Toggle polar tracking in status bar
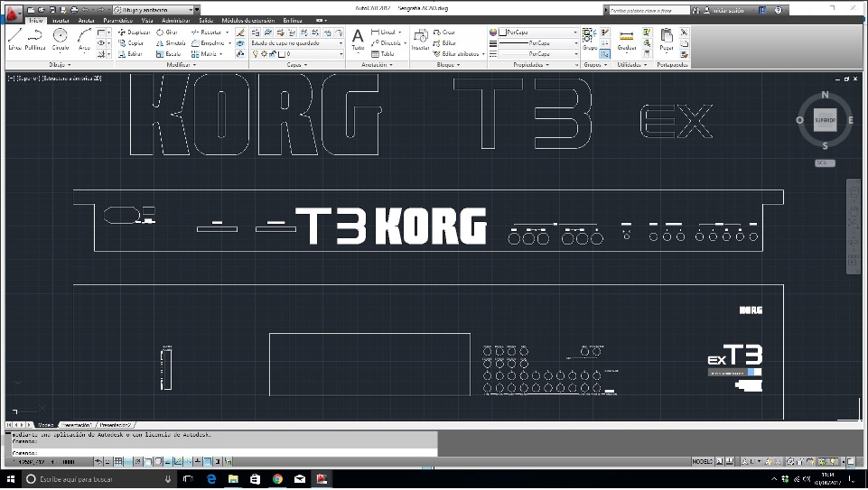The image size is (868, 490). (x=138, y=461)
